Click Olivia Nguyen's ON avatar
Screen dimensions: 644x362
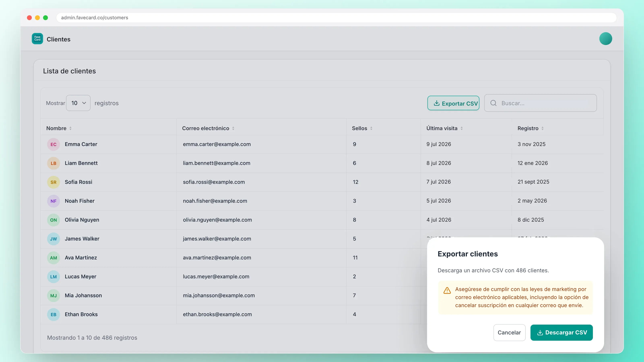[53, 220]
